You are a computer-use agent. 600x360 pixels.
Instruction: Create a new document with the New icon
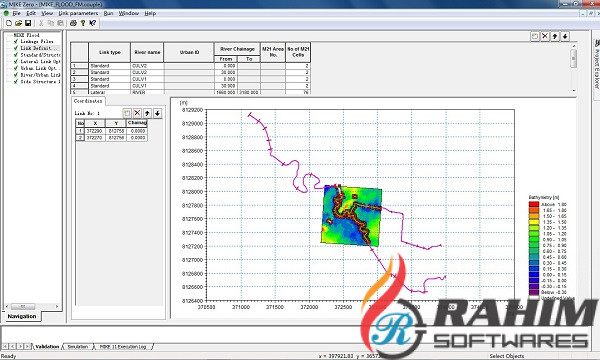[x=9, y=23]
